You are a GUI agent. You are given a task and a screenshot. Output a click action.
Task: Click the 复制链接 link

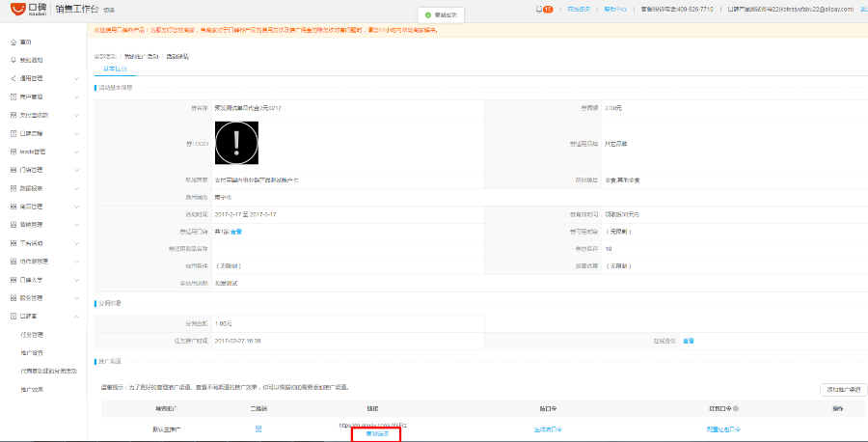(x=377, y=433)
